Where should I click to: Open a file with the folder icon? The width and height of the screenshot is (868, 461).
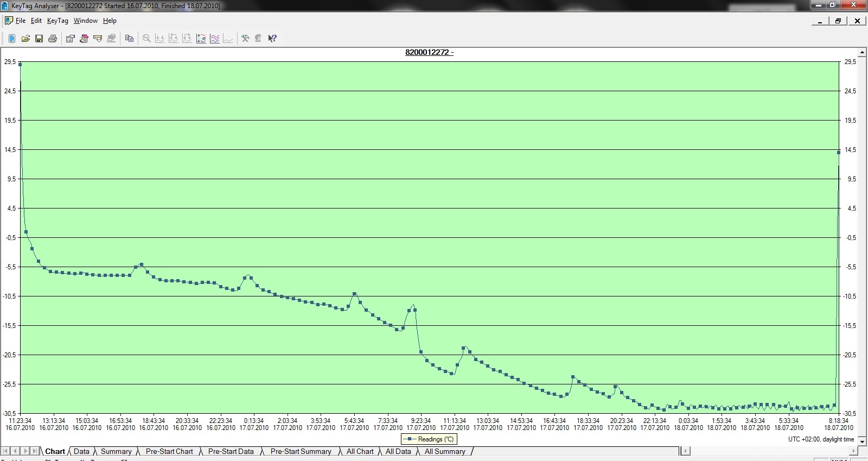pos(25,39)
